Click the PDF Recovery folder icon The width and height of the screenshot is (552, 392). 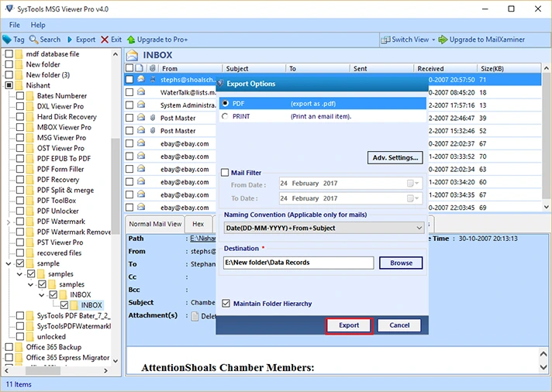[30, 180]
